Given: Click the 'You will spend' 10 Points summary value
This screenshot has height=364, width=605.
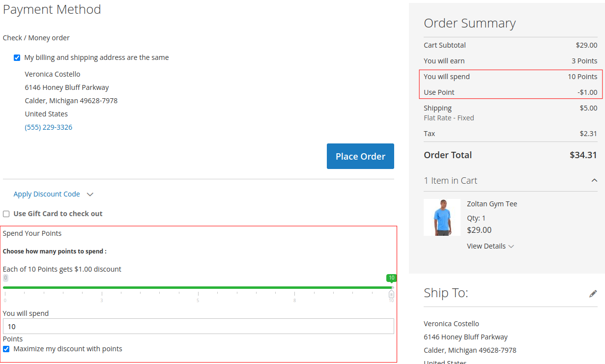Looking at the screenshot, I should point(582,77).
